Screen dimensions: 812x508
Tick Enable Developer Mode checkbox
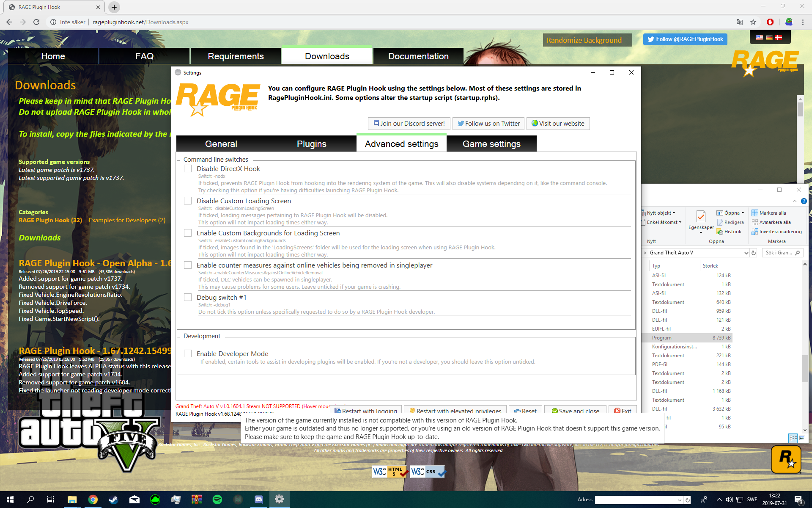tap(188, 353)
